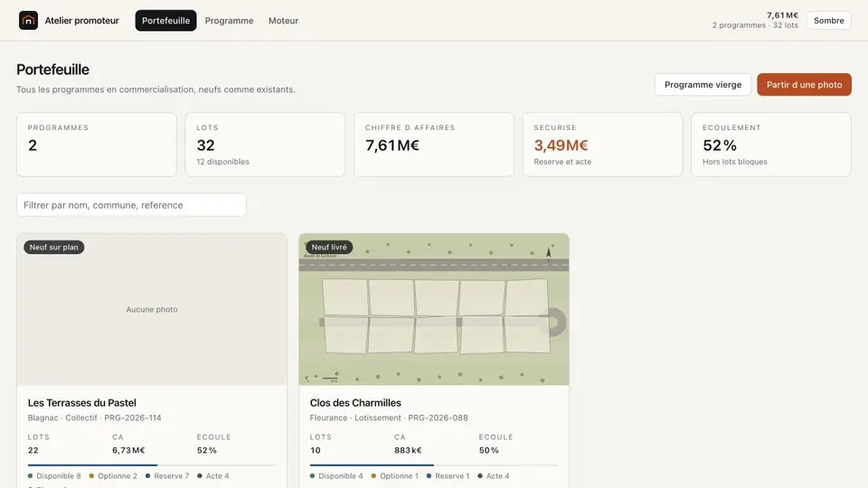
Task: Click the Ecoulement 52% card
Action: (x=771, y=145)
